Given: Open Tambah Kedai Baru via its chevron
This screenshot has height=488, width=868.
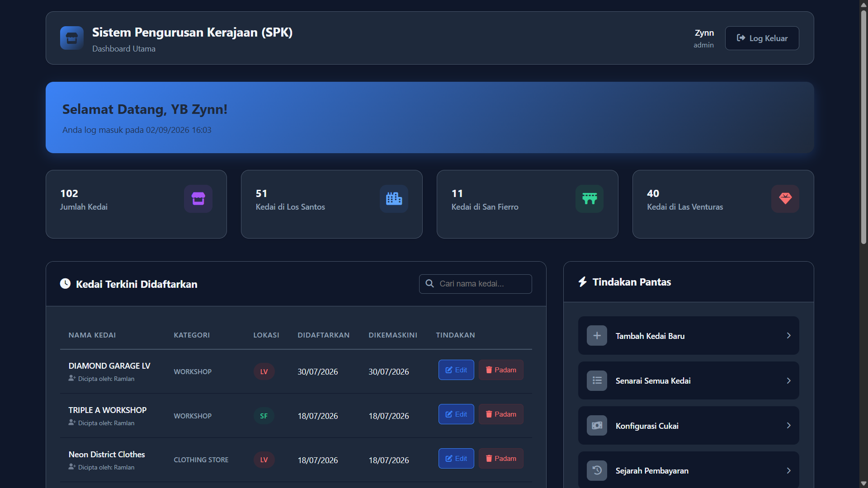Looking at the screenshot, I should 788,336.
